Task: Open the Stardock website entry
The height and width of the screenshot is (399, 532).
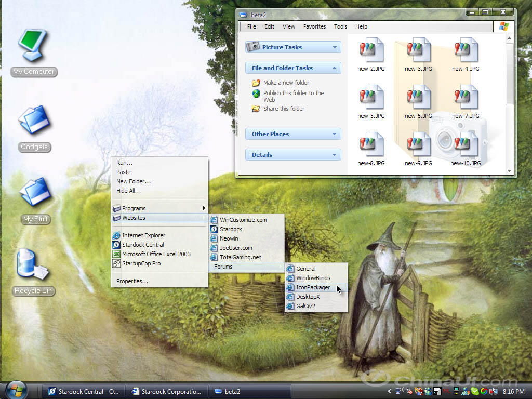Action: (x=246, y=229)
